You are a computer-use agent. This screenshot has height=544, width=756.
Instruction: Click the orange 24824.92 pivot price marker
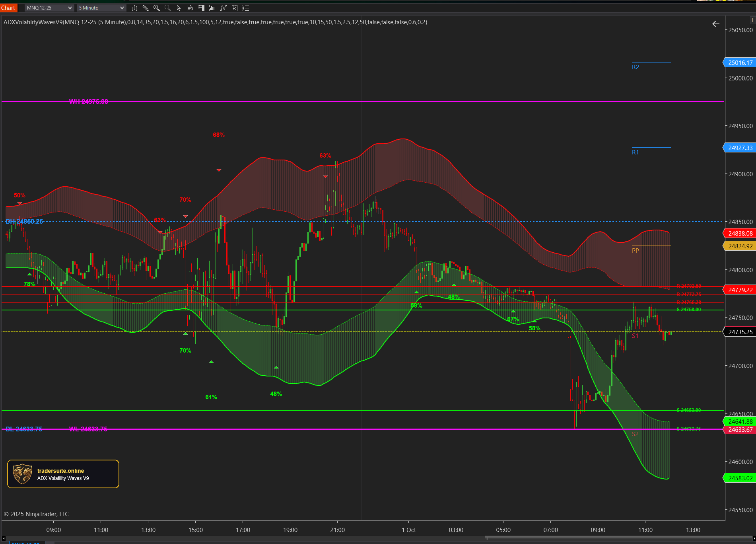740,246
